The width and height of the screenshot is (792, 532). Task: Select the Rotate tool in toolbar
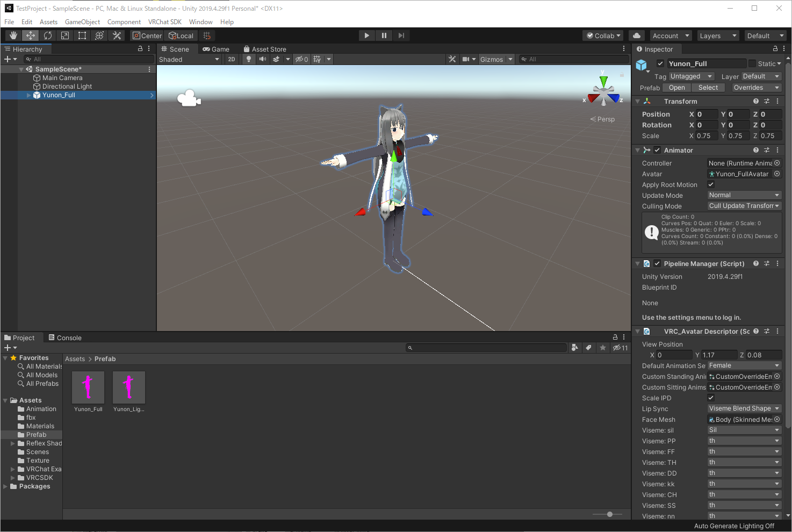pyautogui.click(x=48, y=35)
